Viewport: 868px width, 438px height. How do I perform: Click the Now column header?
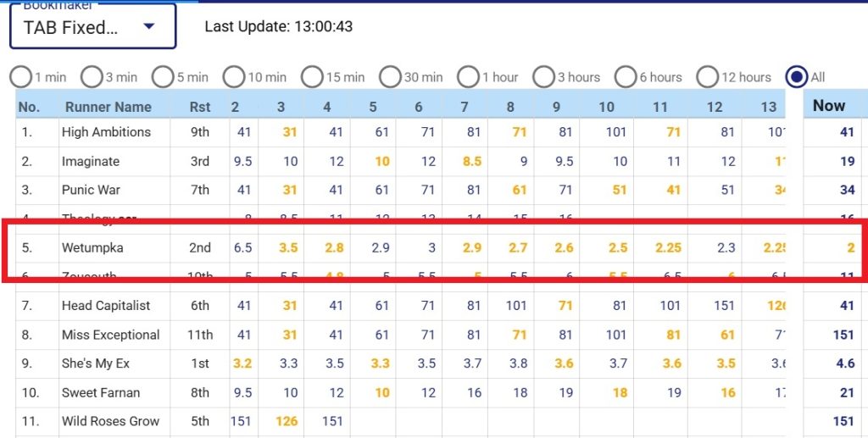pos(829,106)
